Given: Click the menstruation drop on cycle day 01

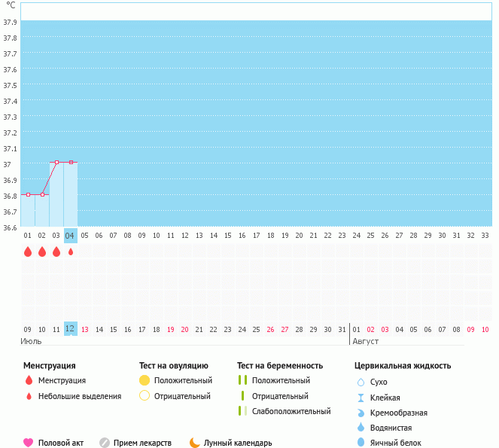Looking at the screenshot, I should point(28,251).
